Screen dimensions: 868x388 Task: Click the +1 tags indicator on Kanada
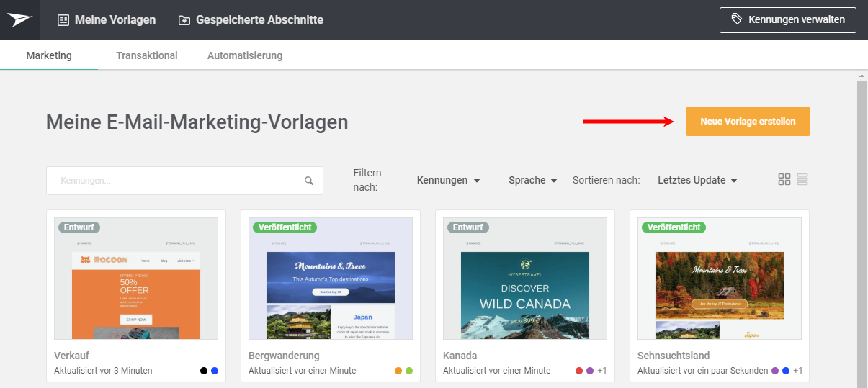(x=602, y=371)
